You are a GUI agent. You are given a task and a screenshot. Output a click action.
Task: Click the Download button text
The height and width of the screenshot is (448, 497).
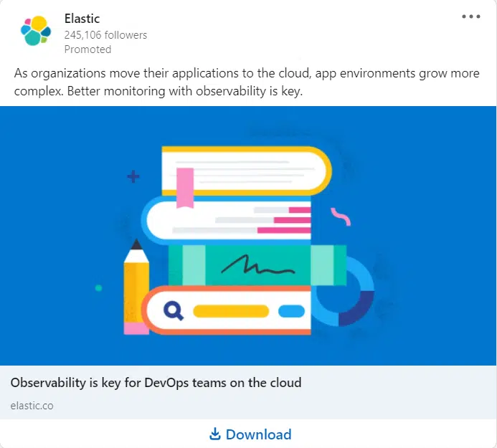click(x=258, y=434)
